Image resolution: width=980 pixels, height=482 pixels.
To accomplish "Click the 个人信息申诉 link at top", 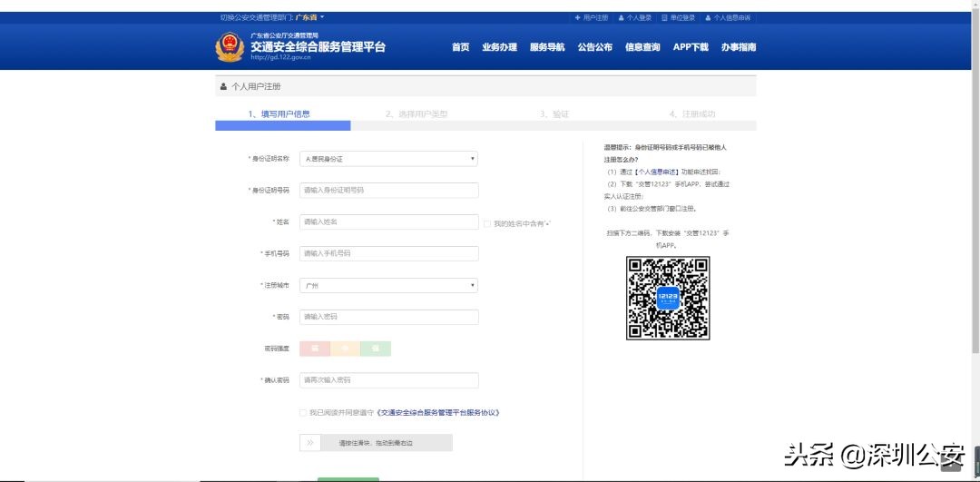I will pos(732,18).
